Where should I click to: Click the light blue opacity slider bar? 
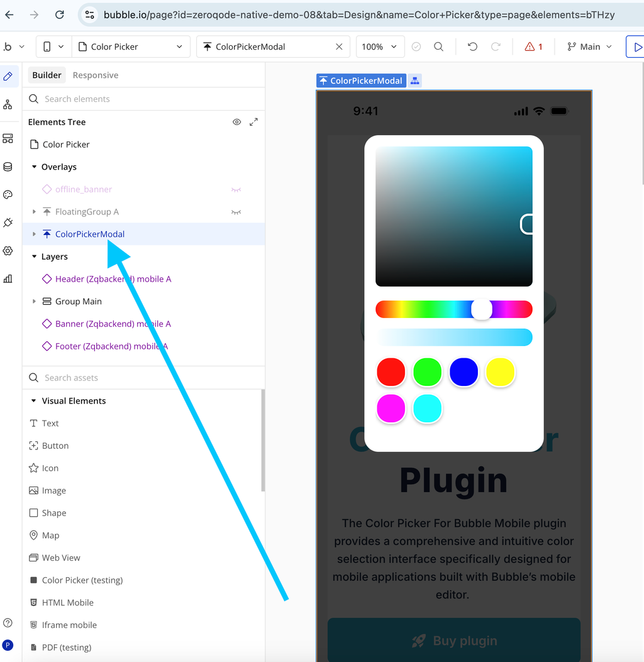point(454,337)
